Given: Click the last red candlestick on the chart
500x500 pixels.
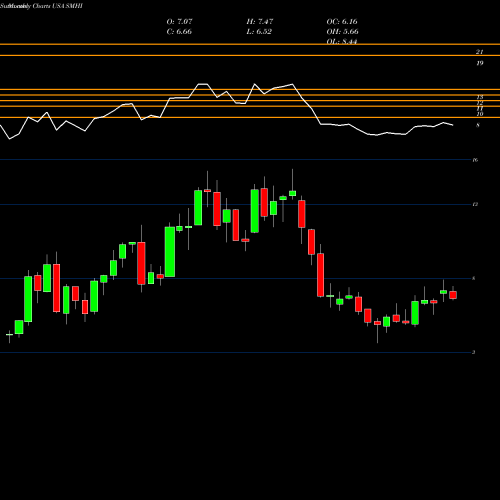Looking at the screenshot, I should [x=453, y=295].
